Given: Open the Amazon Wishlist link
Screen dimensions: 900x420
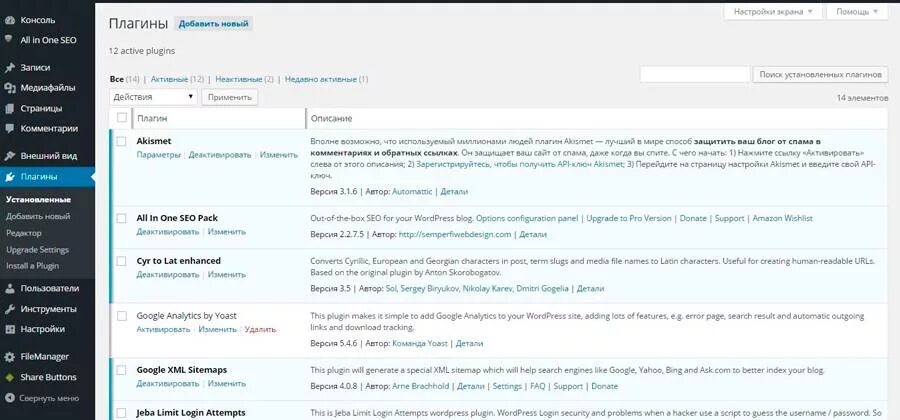Looking at the screenshot, I should pos(782,218).
